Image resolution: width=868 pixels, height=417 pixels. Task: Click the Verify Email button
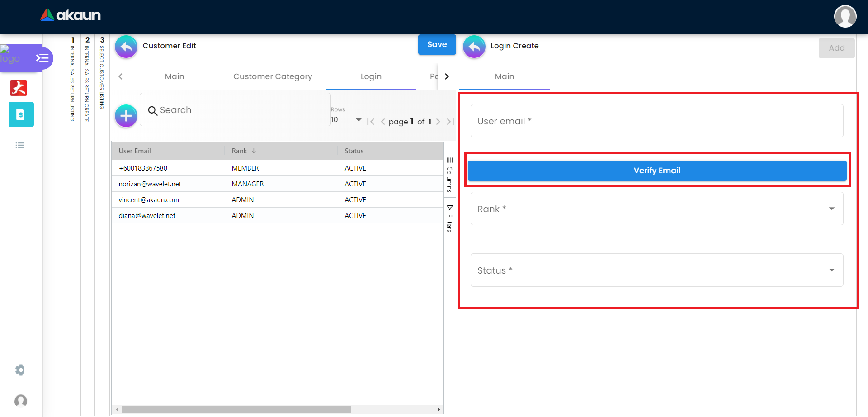pos(656,171)
